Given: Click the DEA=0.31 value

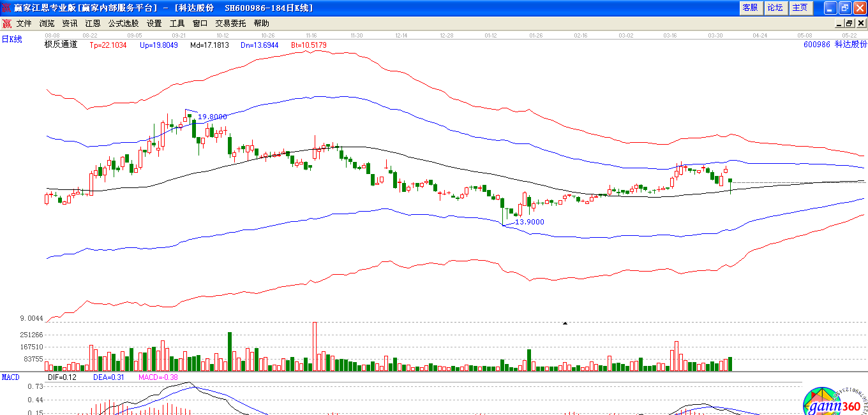Looking at the screenshot, I should click(x=107, y=377).
